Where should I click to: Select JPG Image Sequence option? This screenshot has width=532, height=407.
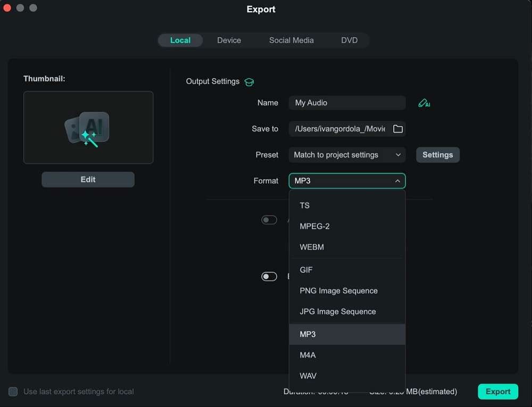coord(347,311)
